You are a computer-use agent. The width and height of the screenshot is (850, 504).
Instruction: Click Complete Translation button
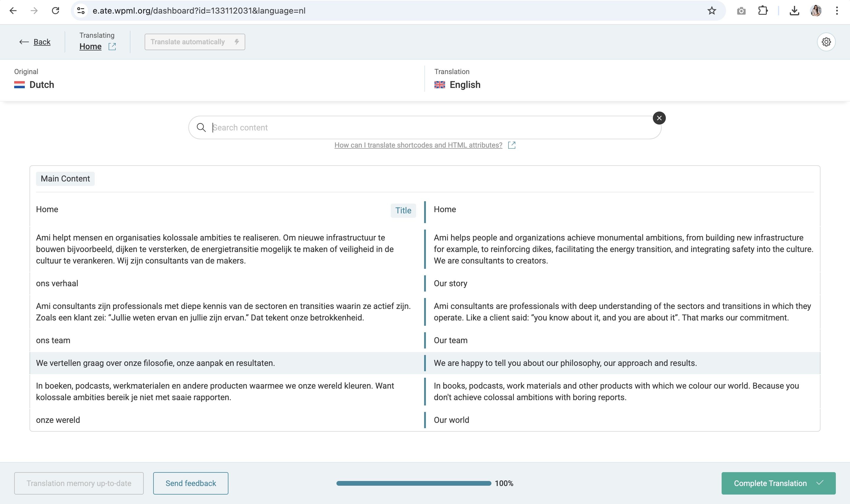coord(778,483)
